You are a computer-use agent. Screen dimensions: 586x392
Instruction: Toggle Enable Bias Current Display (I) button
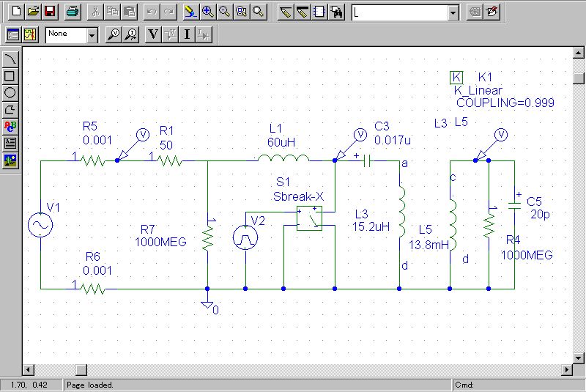[x=188, y=34]
